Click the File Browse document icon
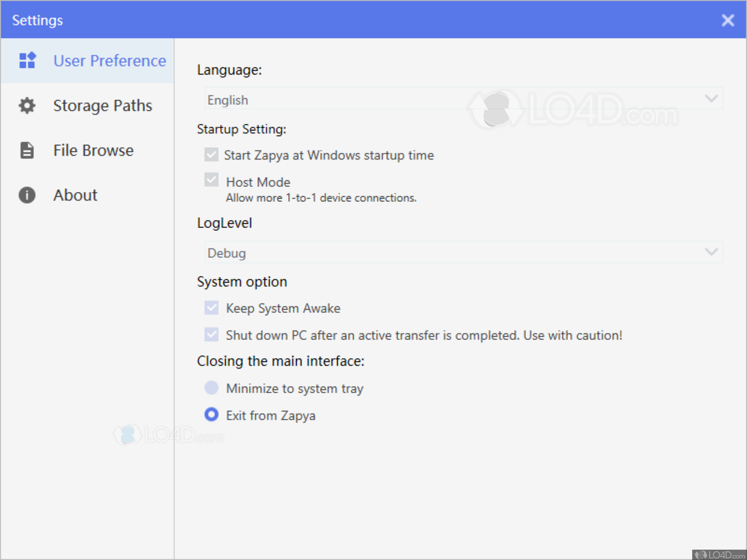The height and width of the screenshot is (560, 747). pos(27,150)
